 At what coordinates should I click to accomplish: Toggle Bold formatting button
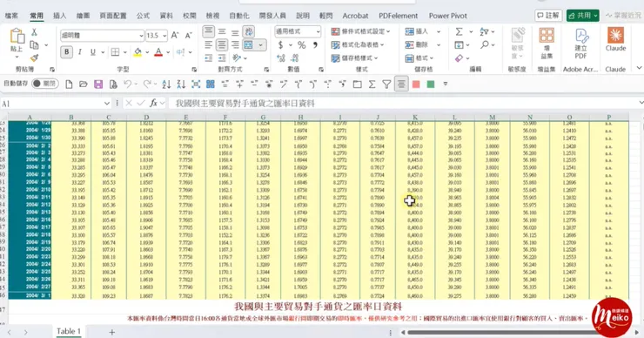coord(66,51)
